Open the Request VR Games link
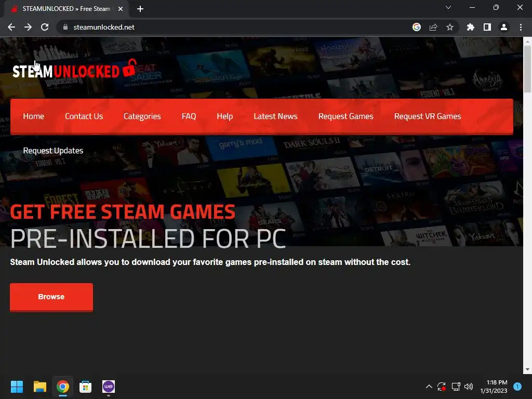This screenshot has height=399, width=532. point(428,116)
